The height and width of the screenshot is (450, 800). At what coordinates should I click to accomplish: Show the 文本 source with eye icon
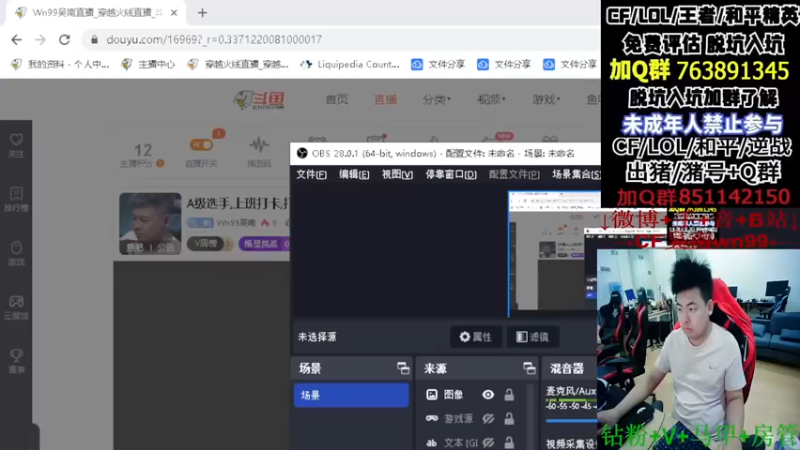[488, 442]
